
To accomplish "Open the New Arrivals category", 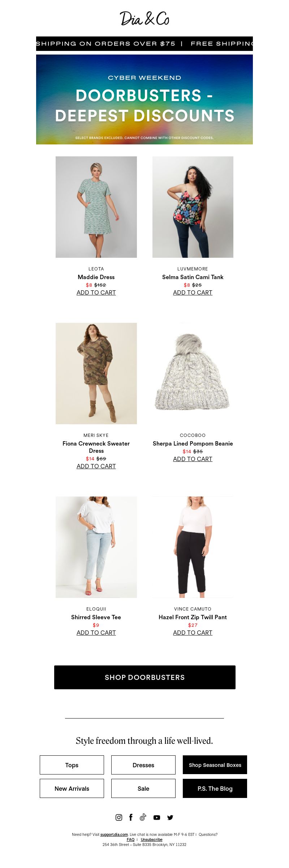I will pos(72,788).
